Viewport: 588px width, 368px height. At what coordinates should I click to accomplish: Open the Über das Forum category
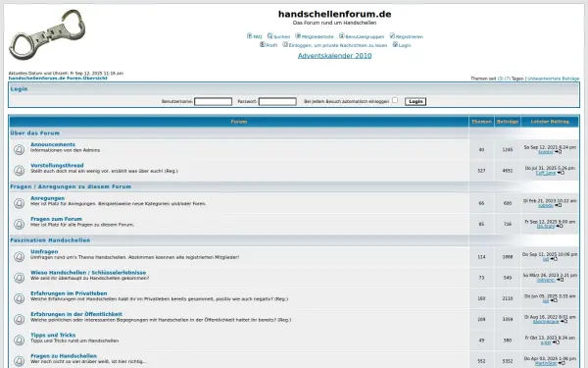[35, 132]
